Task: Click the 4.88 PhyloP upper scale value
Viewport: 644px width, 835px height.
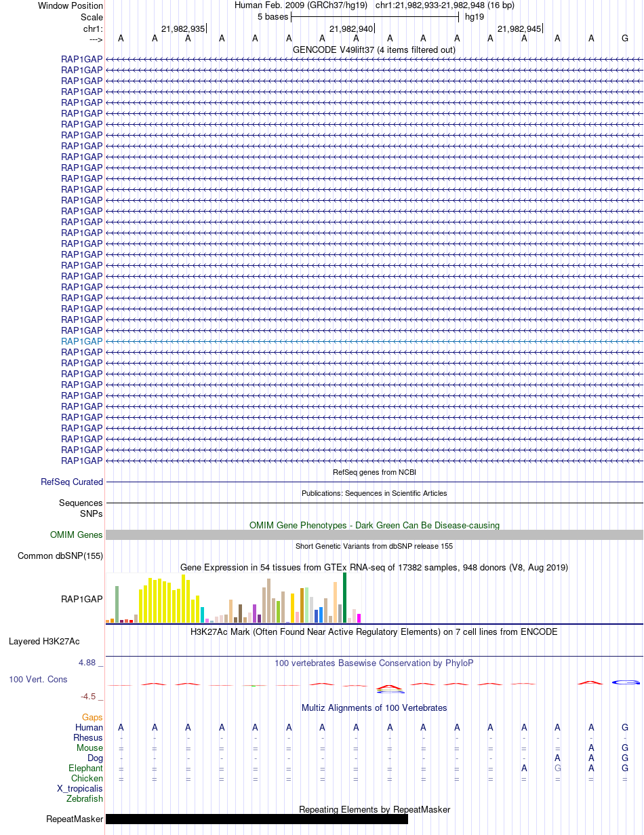Action: 89,663
